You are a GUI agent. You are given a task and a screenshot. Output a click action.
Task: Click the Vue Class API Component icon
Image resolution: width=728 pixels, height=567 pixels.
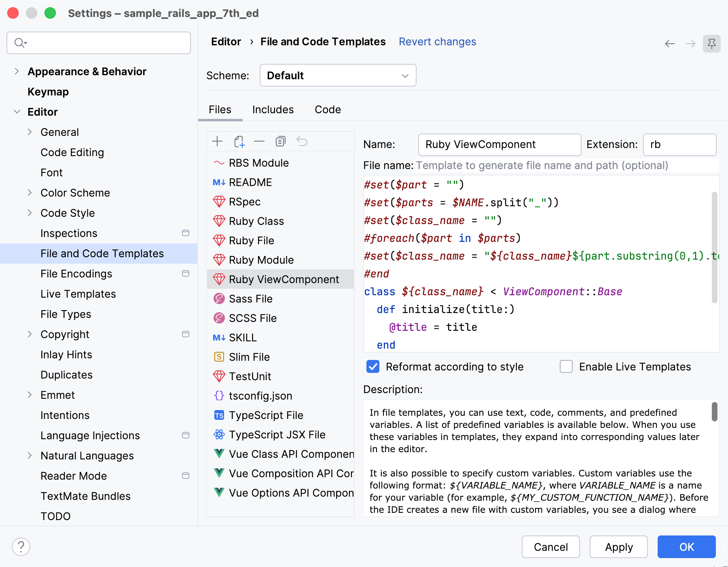click(219, 454)
